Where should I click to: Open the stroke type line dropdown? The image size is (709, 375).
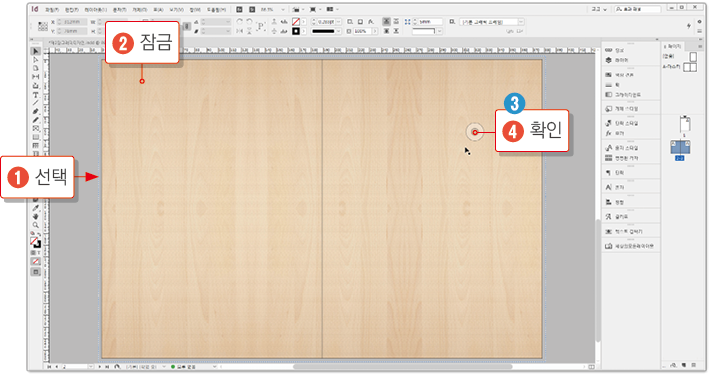coord(338,31)
